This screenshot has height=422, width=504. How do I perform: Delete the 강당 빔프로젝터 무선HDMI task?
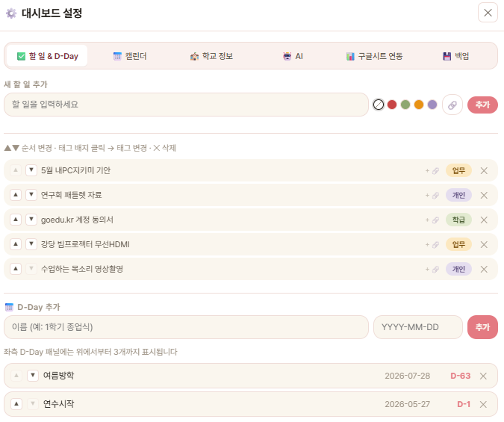(x=484, y=245)
